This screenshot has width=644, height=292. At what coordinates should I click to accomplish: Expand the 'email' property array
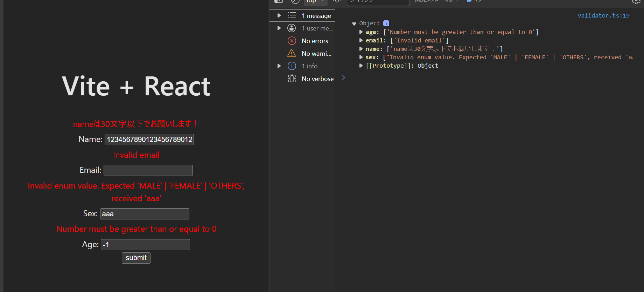pos(361,40)
